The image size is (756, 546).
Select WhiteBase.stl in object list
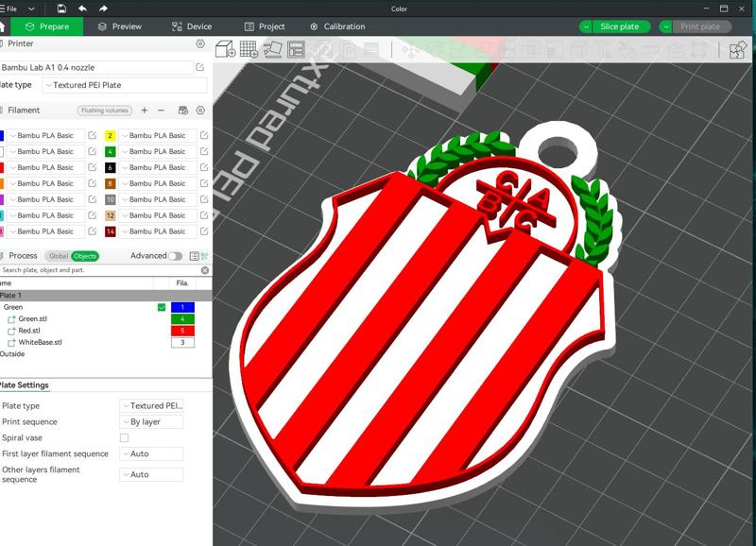tap(40, 342)
